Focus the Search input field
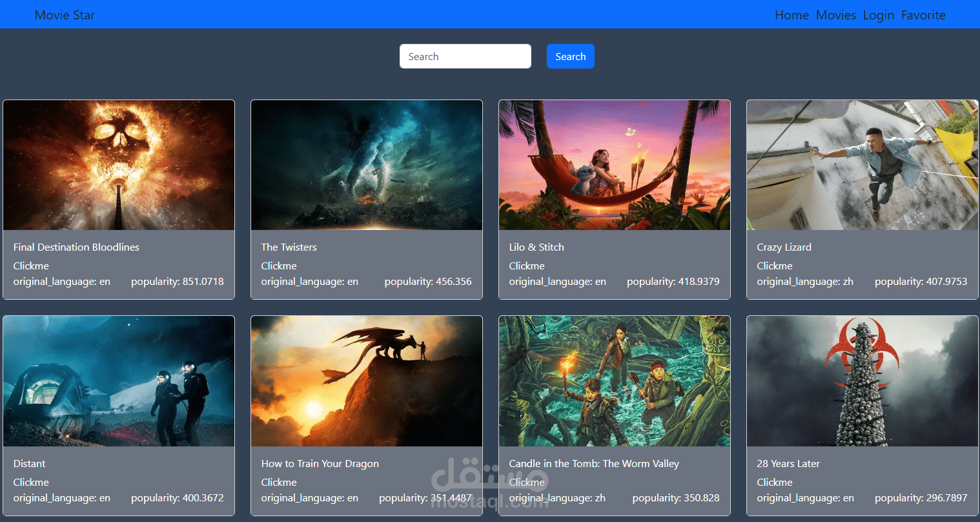This screenshot has width=980, height=522. pos(465,56)
